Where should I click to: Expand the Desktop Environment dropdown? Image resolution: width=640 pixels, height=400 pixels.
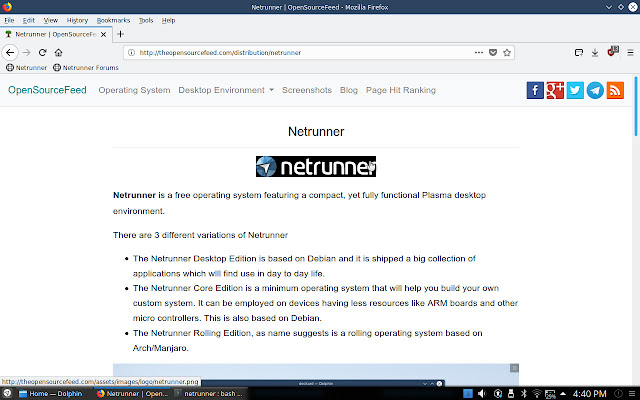point(226,90)
